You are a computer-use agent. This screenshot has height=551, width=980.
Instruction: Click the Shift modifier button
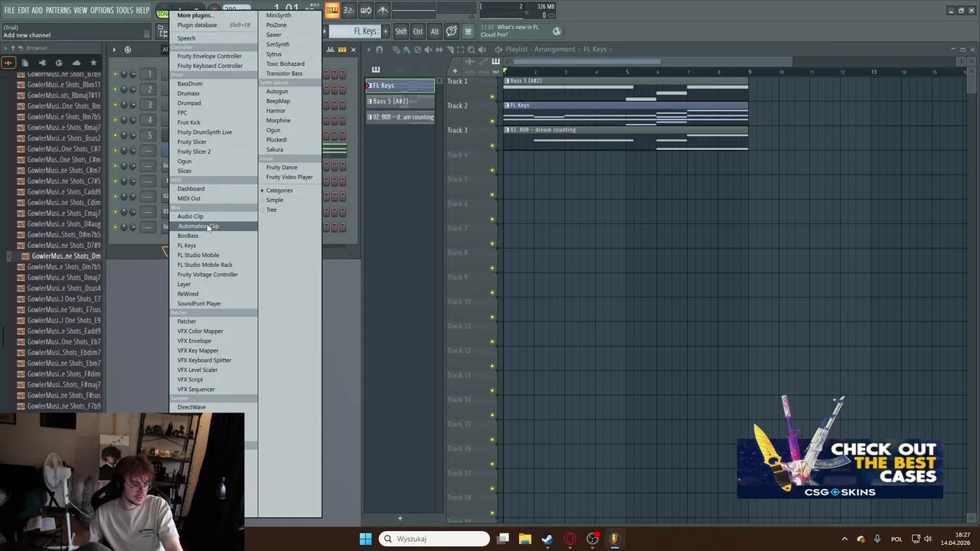[400, 31]
